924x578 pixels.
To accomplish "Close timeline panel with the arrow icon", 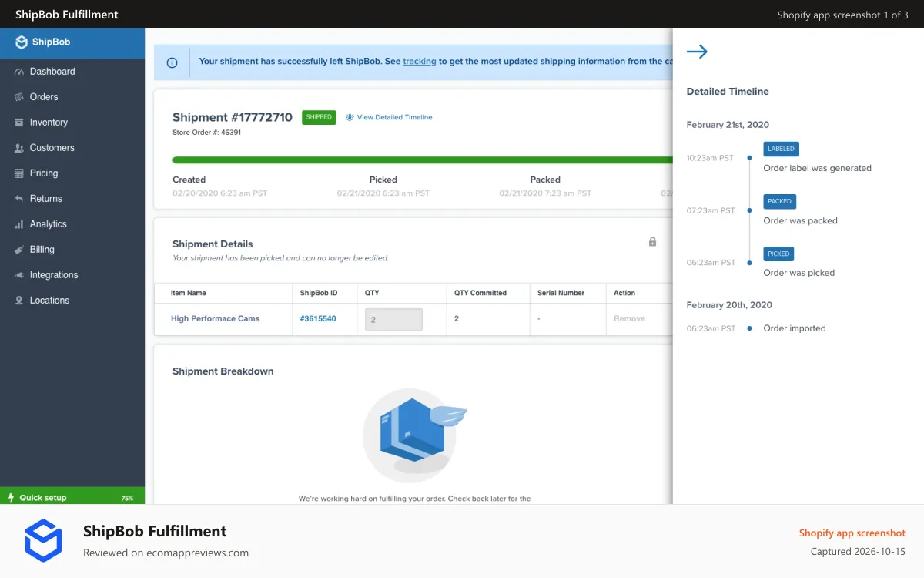I will [697, 52].
